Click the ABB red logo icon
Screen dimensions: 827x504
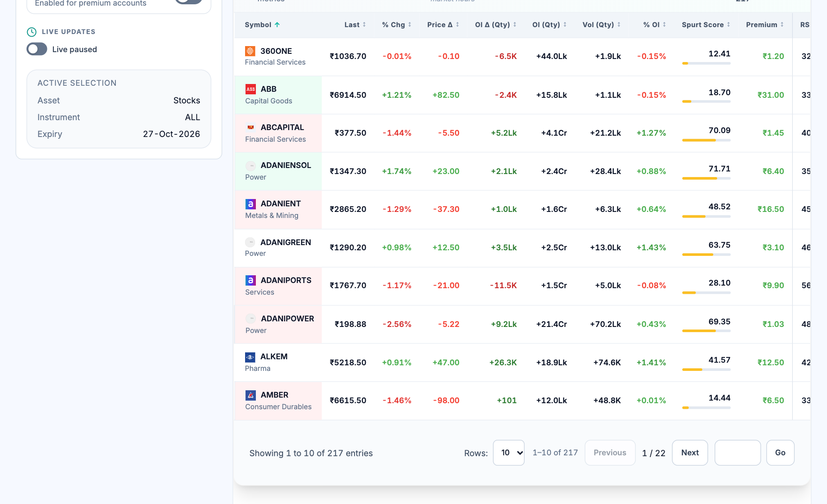click(251, 89)
